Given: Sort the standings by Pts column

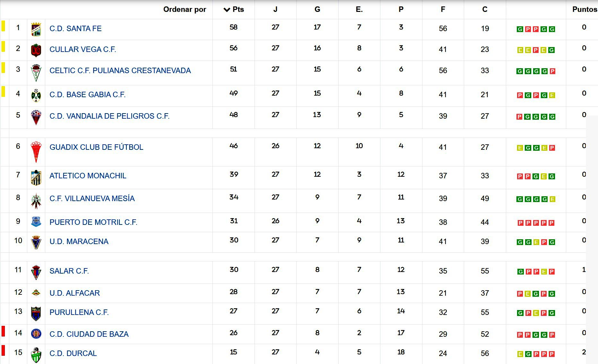Looking at the screenshot, I should pyautogui.click(x=234, y=9).
